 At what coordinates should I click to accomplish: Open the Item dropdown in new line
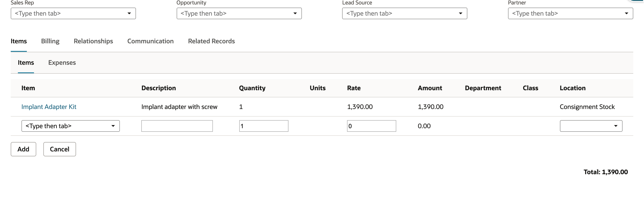[70, 126]
